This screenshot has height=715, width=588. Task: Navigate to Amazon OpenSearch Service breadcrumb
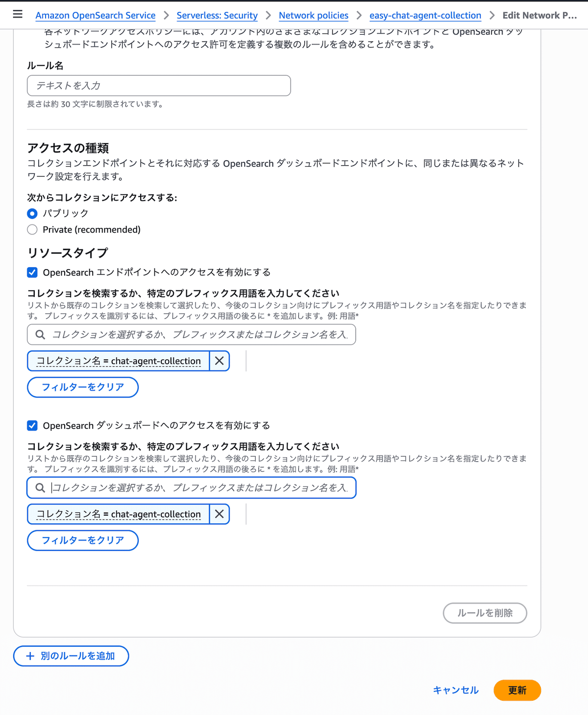click(x=95, y=15)
